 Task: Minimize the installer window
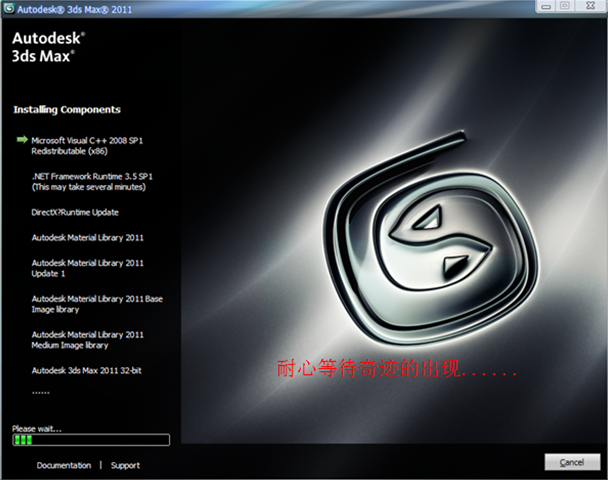tap(546, 6)
